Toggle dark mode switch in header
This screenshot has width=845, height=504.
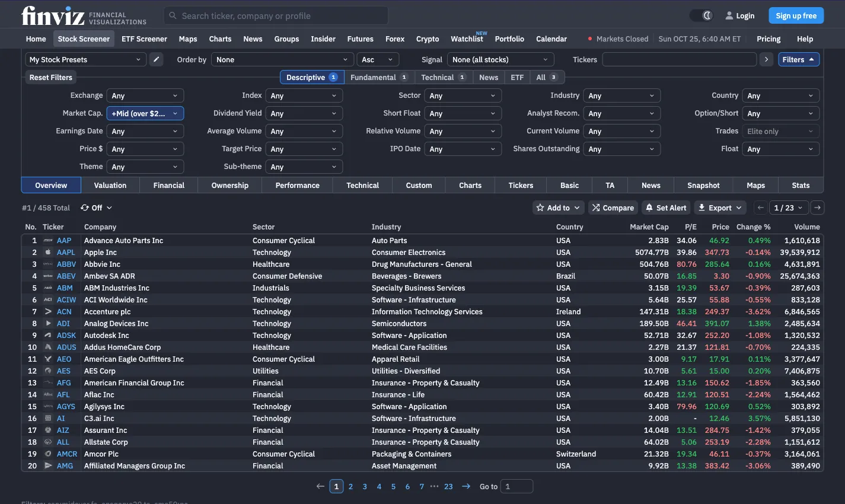pyautogui.click(x=701, y=15)
